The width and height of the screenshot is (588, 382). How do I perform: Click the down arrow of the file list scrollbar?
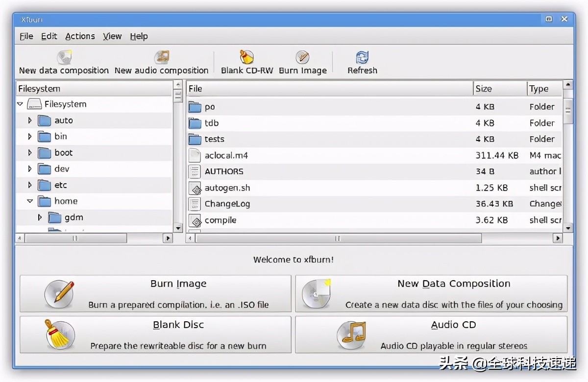pyautogui.click(x=568, y=228)
